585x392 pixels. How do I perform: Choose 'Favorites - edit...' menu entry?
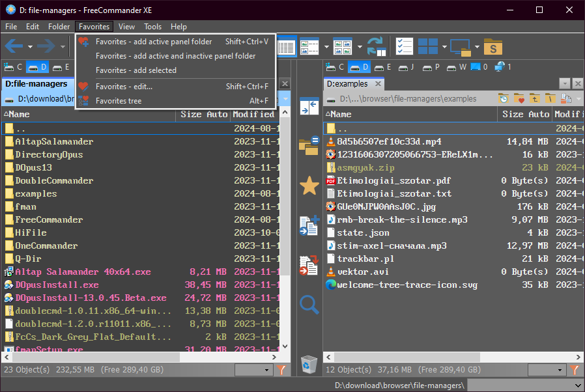(124, 87)
